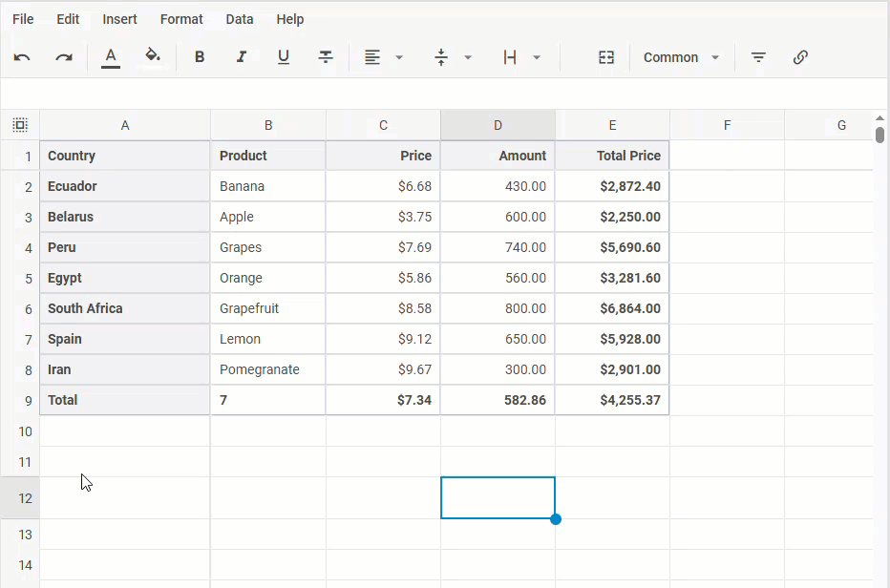Screen dimensions: 890x588
Task: Select the "Total Price" header cell
Action: (x=612, y=156)
